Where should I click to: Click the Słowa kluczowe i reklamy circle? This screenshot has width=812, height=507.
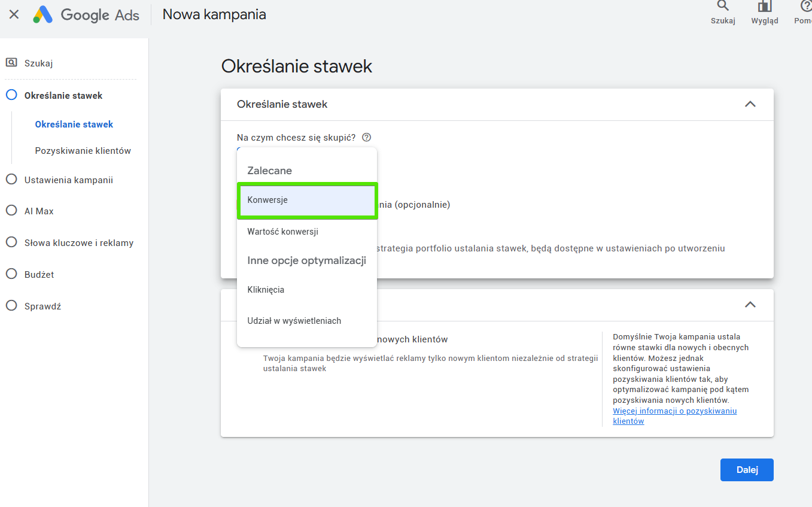(11, 242)
